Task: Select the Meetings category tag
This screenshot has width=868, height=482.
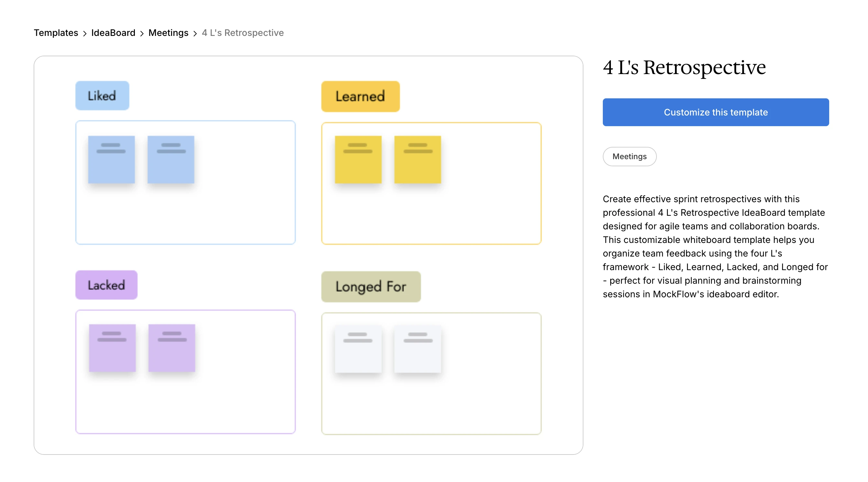Action: 629,156
